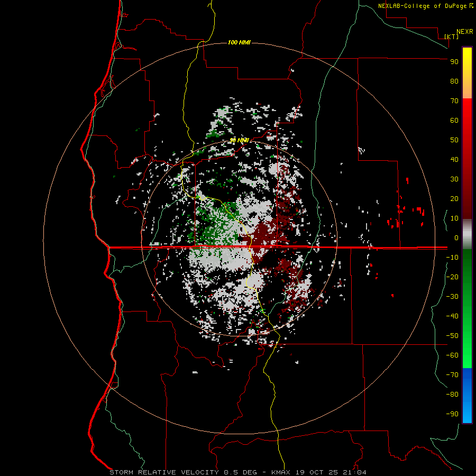
Task: Select the 30 value on the velocity scale
Action: (454, 179)
